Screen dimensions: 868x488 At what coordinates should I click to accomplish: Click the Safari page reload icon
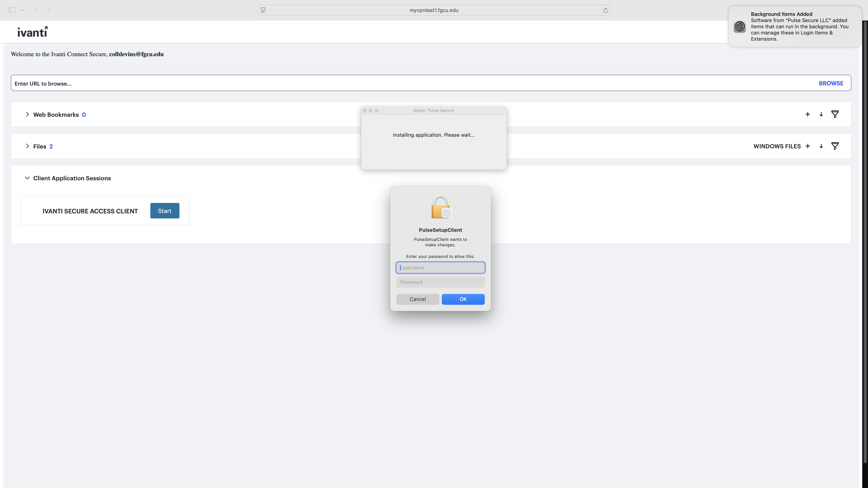coord(605,10)
